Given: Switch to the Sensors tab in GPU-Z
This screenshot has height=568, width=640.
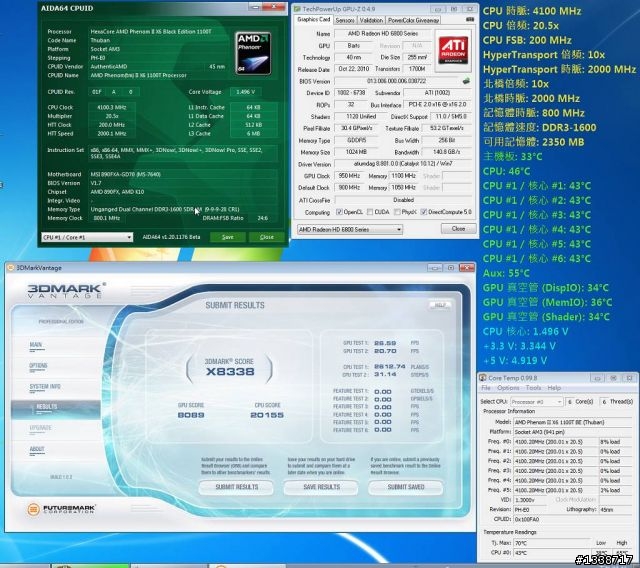Looking at the screenshot, I should [345, 20].
